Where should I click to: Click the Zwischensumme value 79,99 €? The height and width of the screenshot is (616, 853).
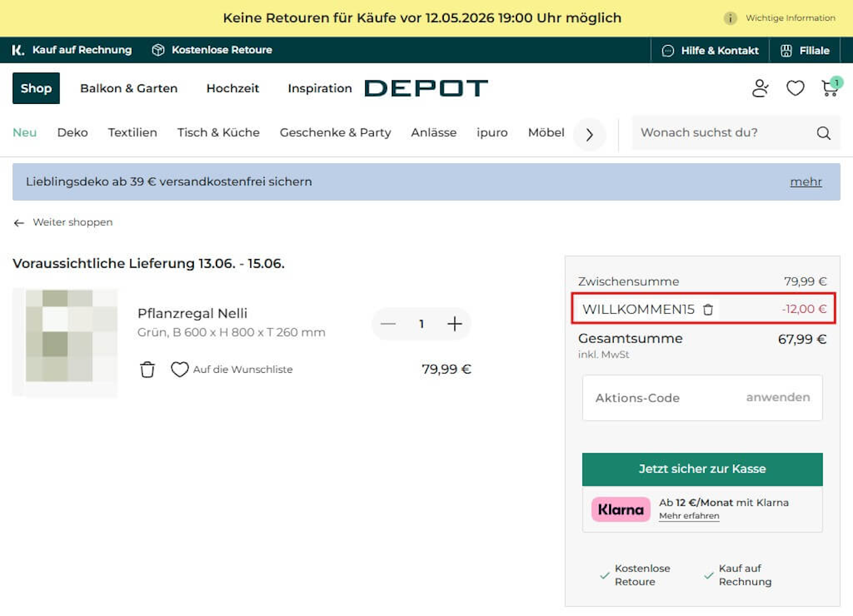click(805, 282)
